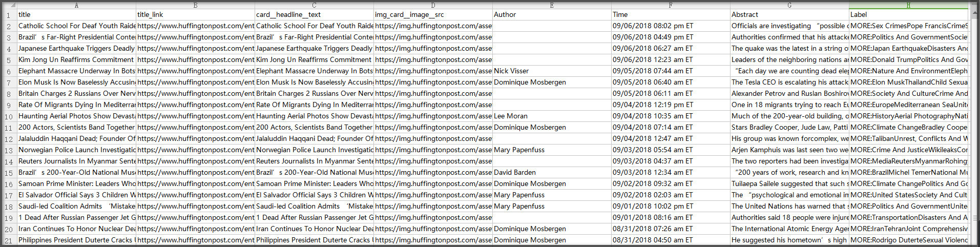Select headline cell 'Kim Jong Un Reaffirms Commitment' in column C
980x247 pixels.
click(x=314, y=59)
